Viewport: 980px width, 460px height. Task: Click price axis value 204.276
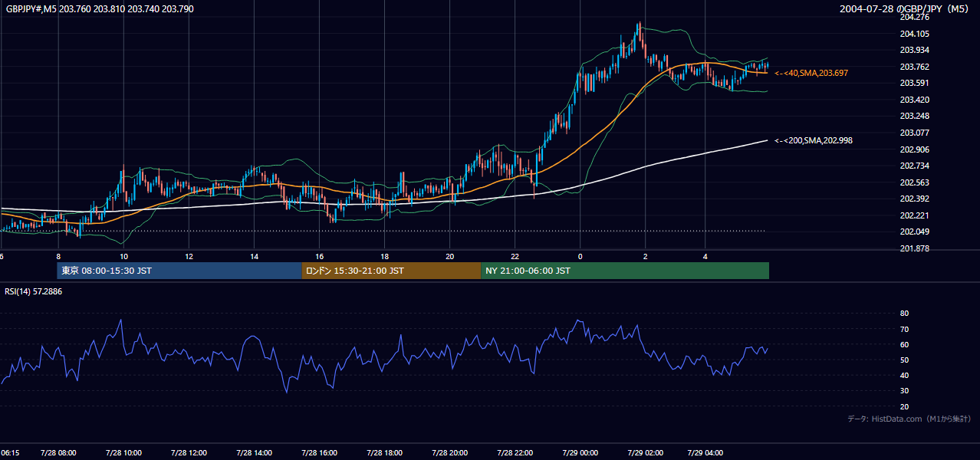click(x=914, y=17)
